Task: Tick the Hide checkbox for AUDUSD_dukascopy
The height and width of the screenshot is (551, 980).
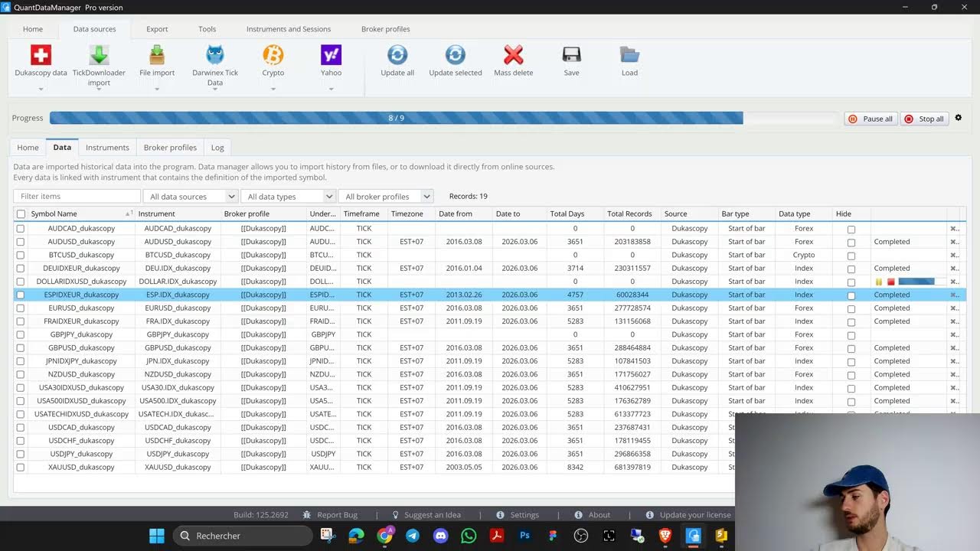Action: pos(851,242)
